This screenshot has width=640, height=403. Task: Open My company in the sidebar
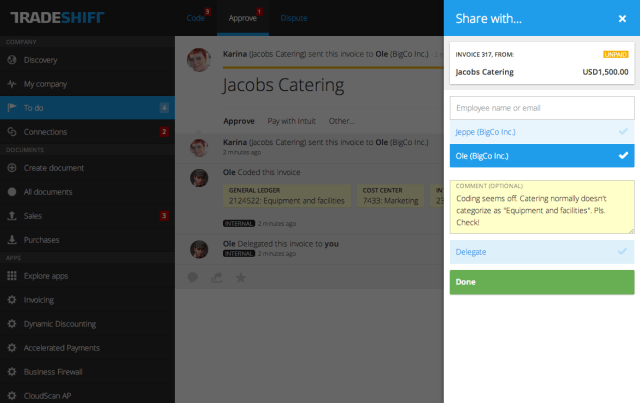pos(87,84)
